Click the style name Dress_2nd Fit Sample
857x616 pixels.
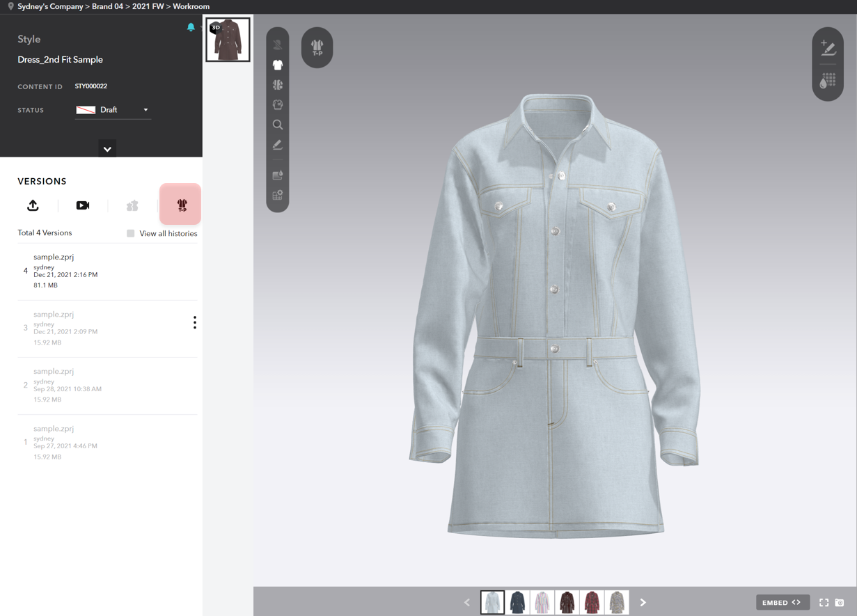point(60,60)
